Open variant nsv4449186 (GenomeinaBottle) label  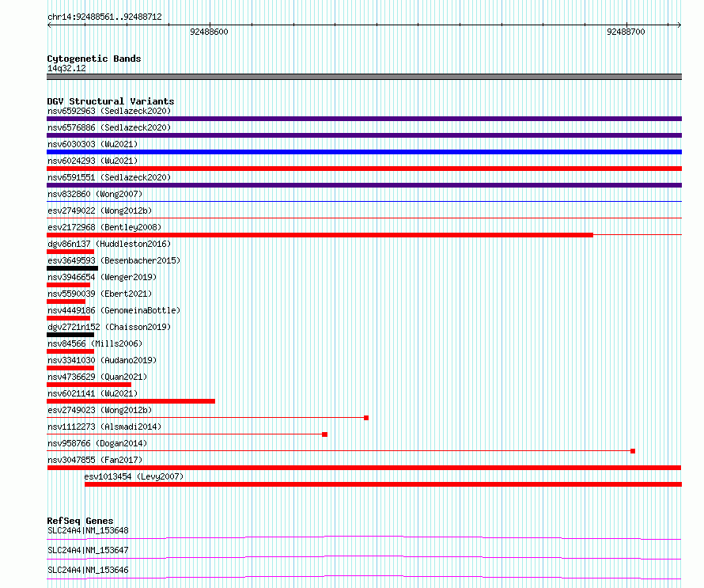pyautogui.click(x=114, y=310)
